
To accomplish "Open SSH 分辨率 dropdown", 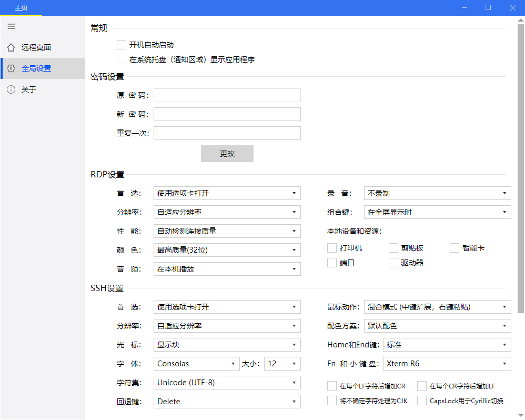I will coord(227,326).
